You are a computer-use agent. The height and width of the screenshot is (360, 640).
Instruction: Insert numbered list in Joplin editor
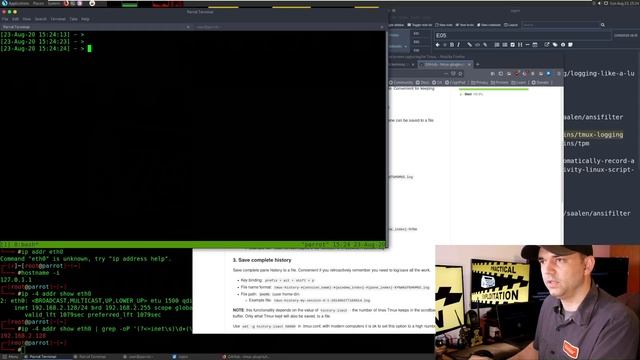[497, 45]
